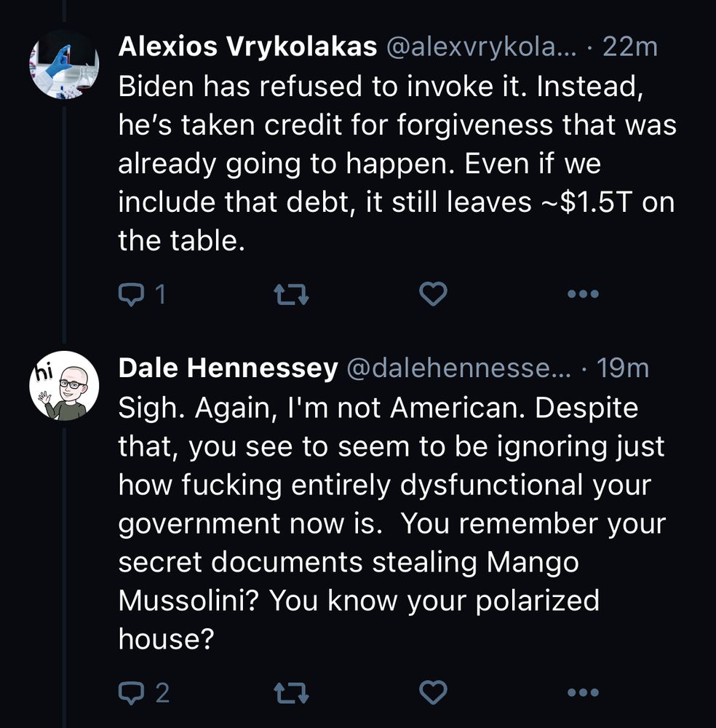Like Dale Hennessey's tweet

[x=434, y=692]
